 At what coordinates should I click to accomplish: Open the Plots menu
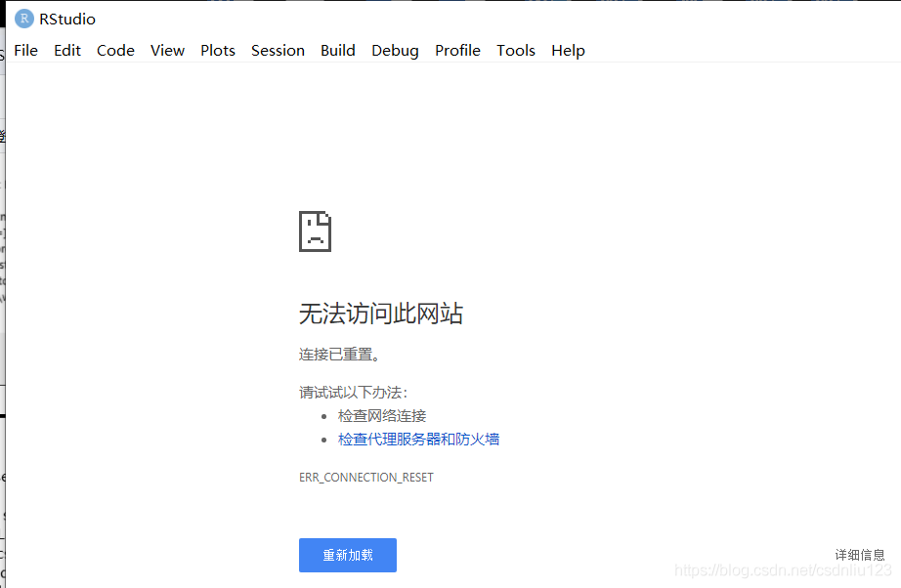(218, 51)
